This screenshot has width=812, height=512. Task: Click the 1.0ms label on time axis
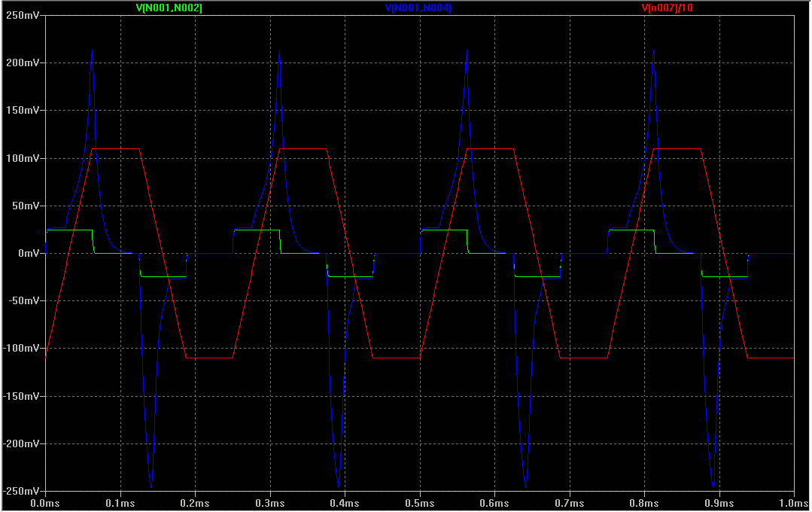point(793,502)
